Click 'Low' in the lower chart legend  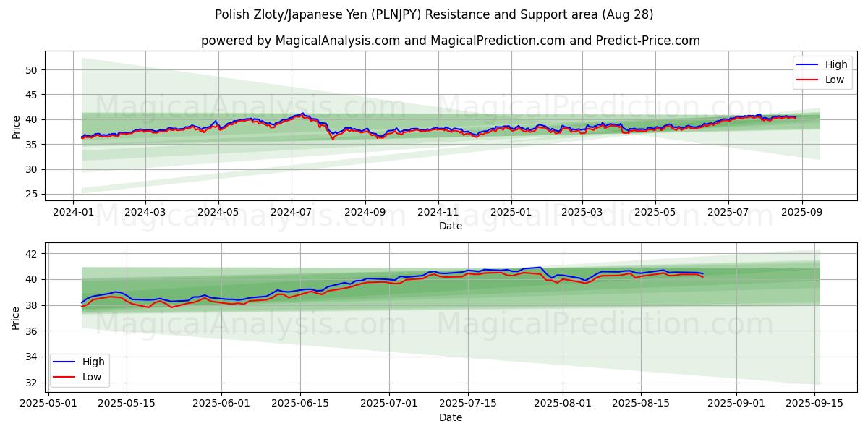coord(92,377)
